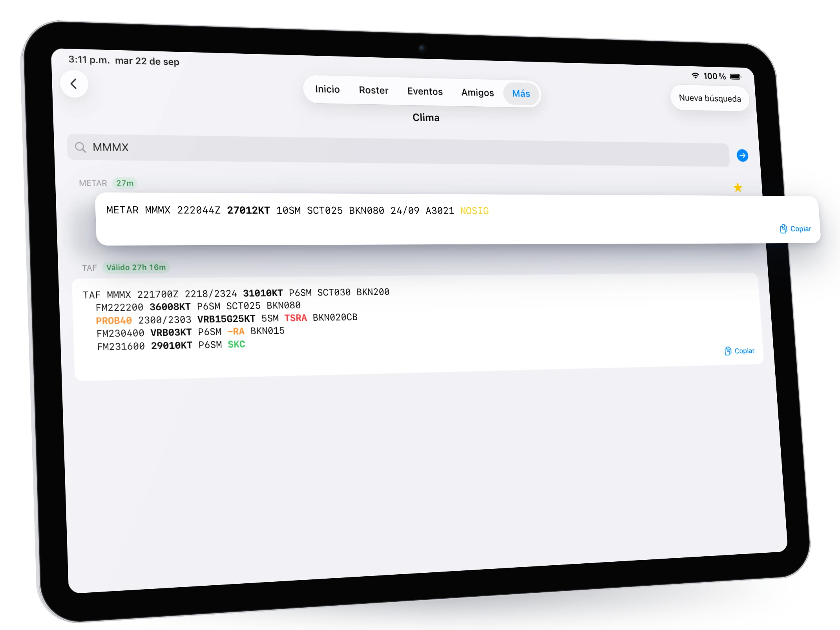
Task: Click the A3021 altimeter value
Action: pos(440,211)
